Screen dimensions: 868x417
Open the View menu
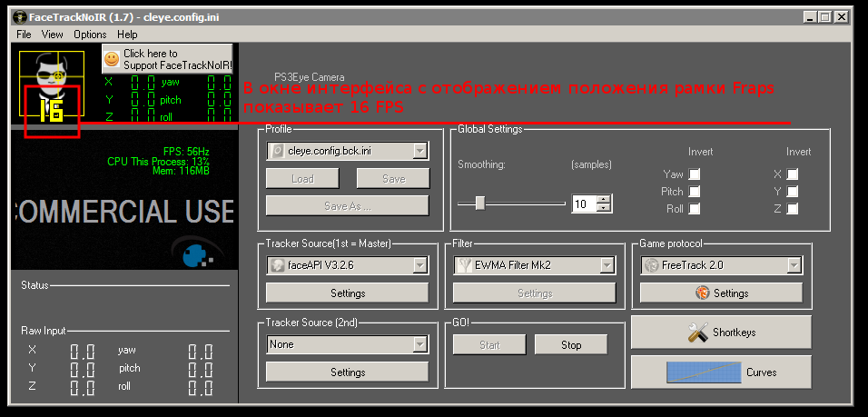point(52,35)
